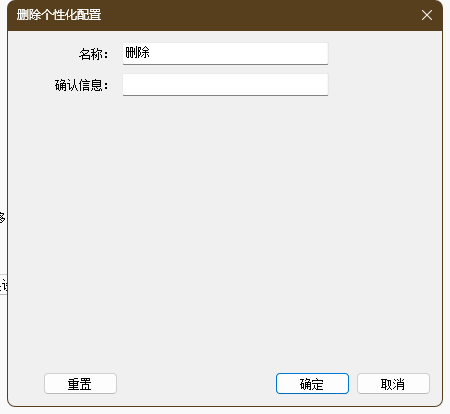The height and width of the screenshot is (414, 450).
Task: Place cursor on 删除 text in name field
Action: click(x=137, y=52)
